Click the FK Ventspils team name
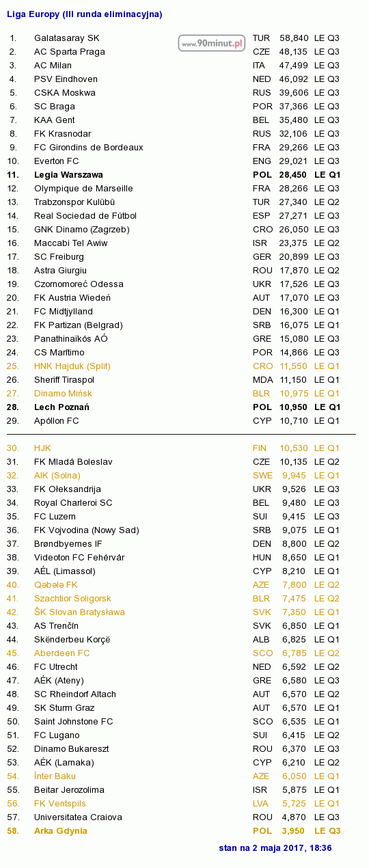The height and width of the screenshot is (868, 369). click(x=60, y=804)
